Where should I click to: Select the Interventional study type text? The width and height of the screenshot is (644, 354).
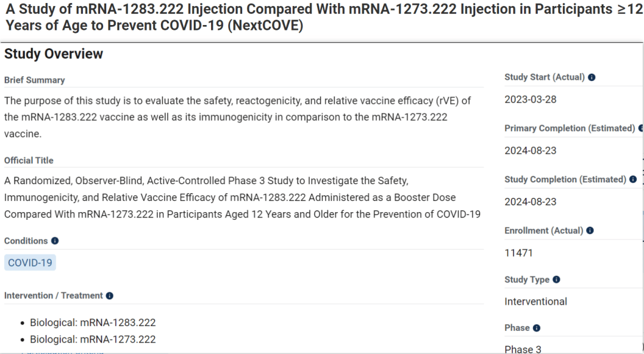click(535, 302)
